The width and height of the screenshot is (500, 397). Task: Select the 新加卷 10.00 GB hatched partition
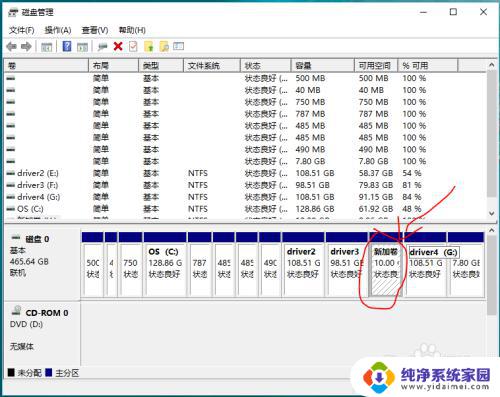tap(386, 264)
